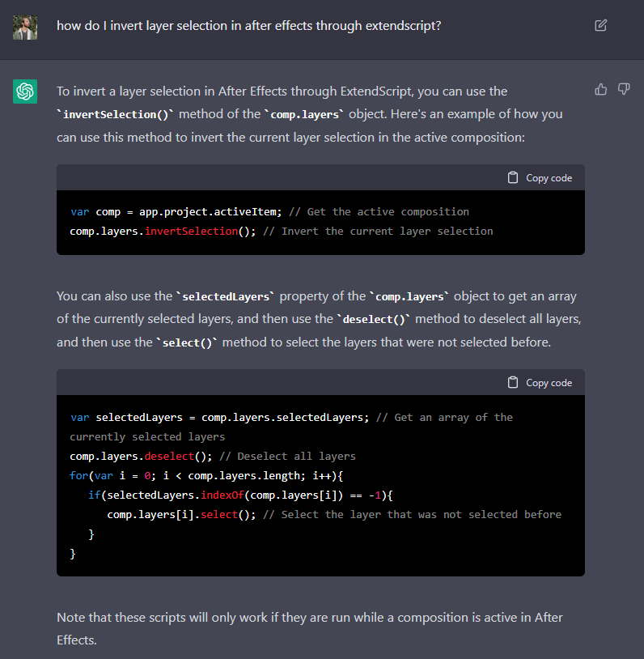Click inline code `selectedLayers` in the paragraph
Viewport: 644px width, 659px height.
point(226,297)
